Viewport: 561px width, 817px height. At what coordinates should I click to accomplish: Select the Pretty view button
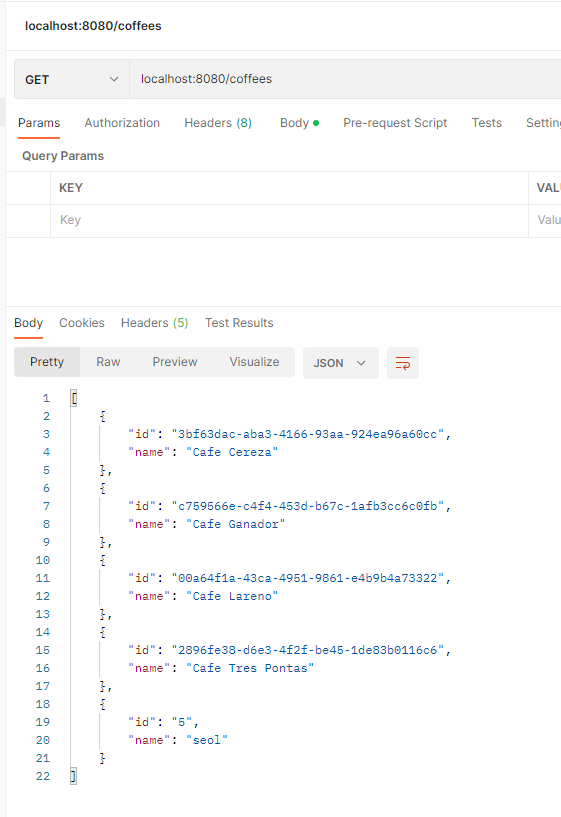[x=47, y=362]
